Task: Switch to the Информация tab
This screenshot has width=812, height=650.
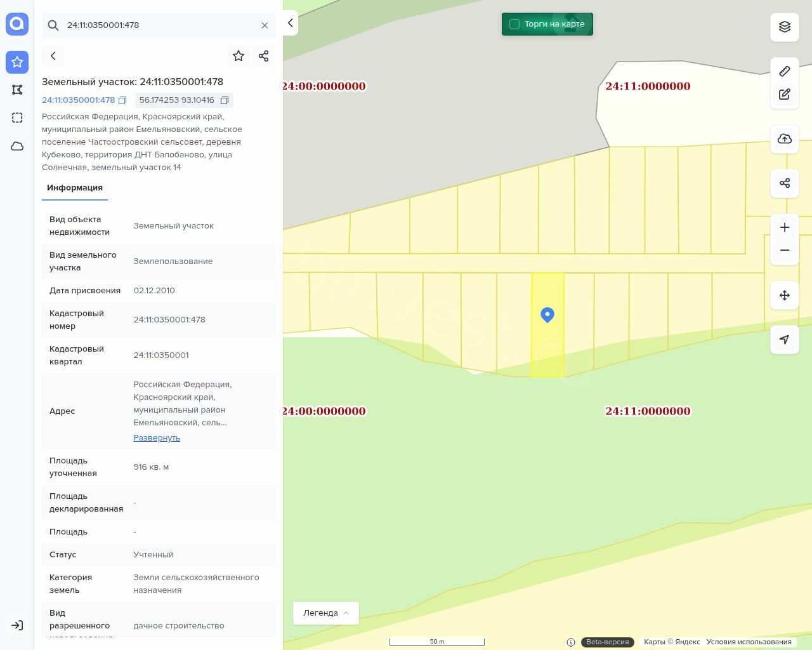Action: tap(75, 188)
